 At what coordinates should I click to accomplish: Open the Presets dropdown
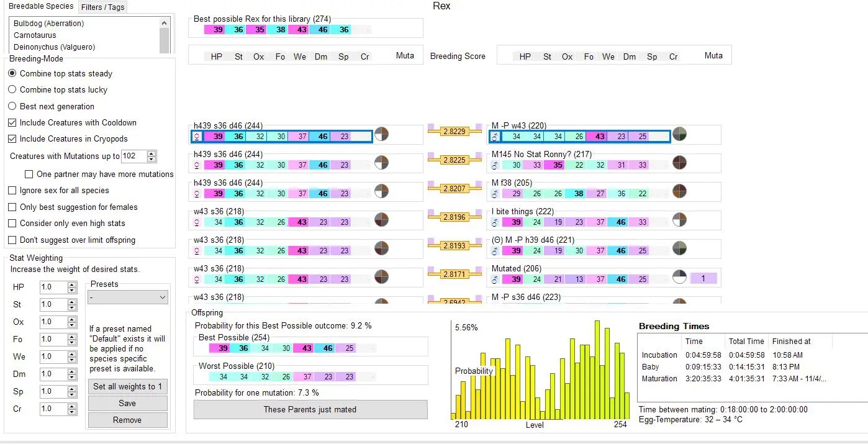(x=127, y=297)
